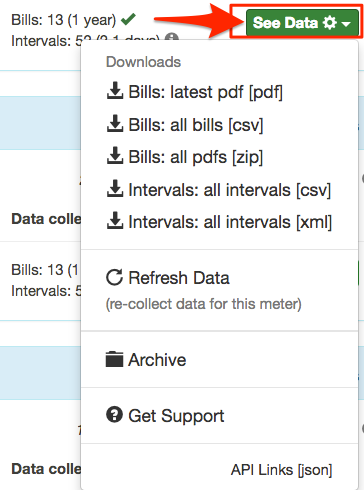This screenshot has height=490, width=364.
Task: Select Intervals: all intervals [csv]
Action: tap(219, 189)
